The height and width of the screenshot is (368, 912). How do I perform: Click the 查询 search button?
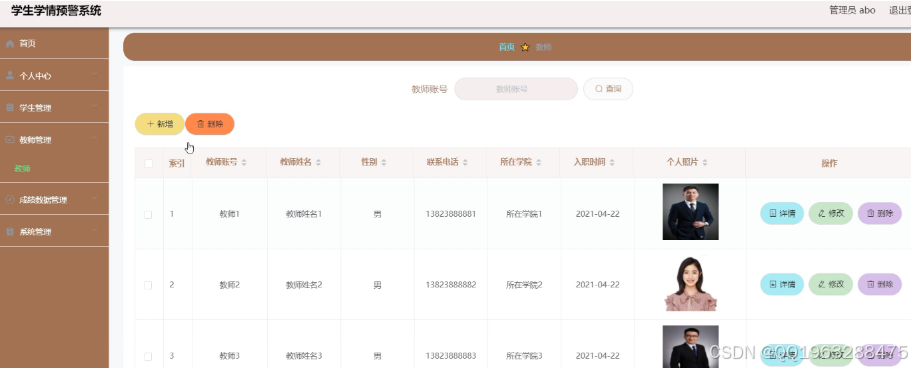608,89
